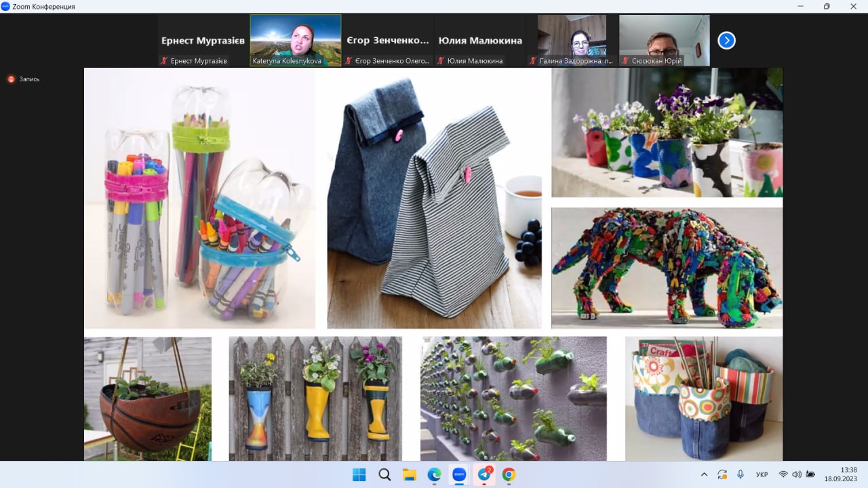This screenshot has width=868, height=488.
Task: Open the clock and date panel
Action: pyautogui.click(x=841, y=474)
